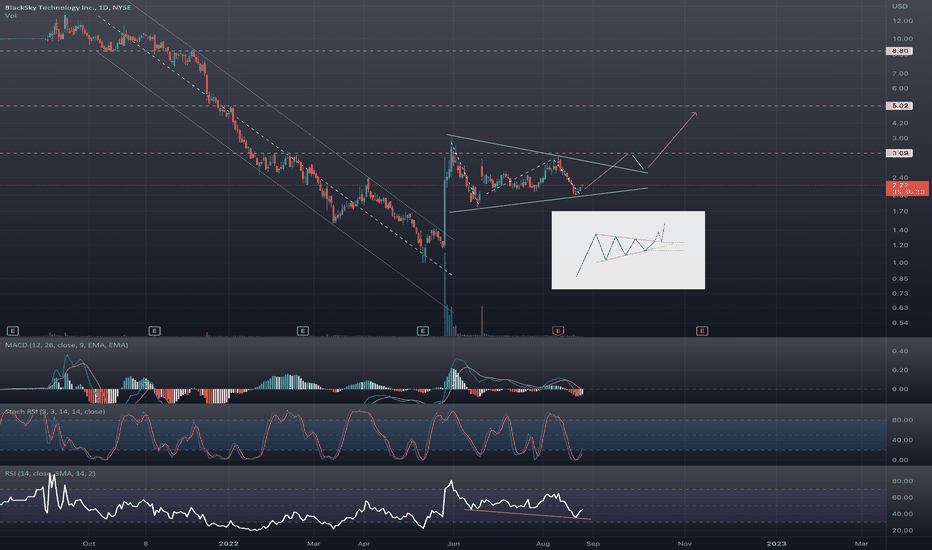Click the 4.20 price axis value
This screenshot has height=550, width=932.
coord(900,124)
